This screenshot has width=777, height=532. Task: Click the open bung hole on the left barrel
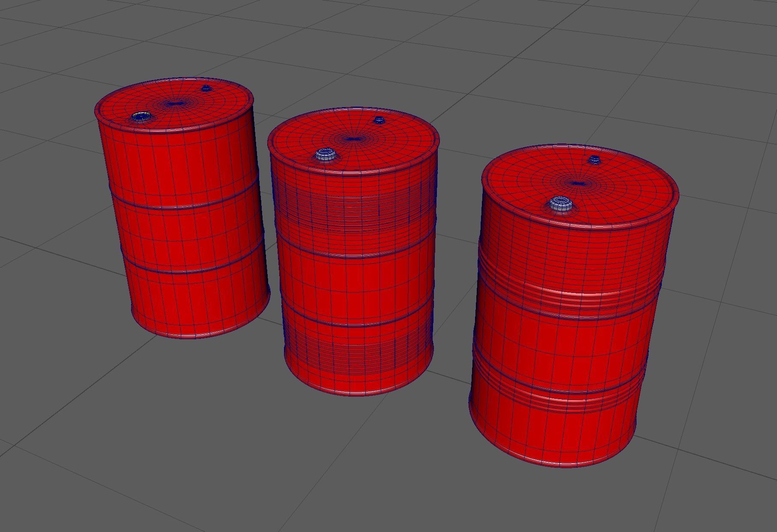(x=141, y=117)
